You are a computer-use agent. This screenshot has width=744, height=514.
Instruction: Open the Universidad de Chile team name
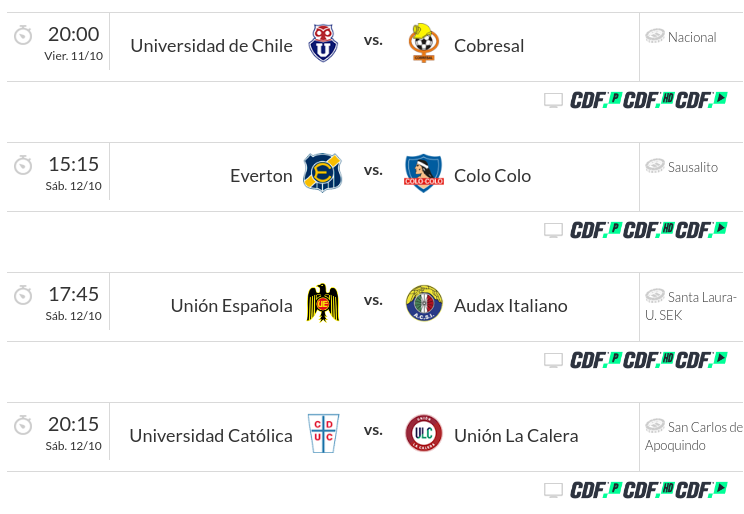click(x=212, y=46)
